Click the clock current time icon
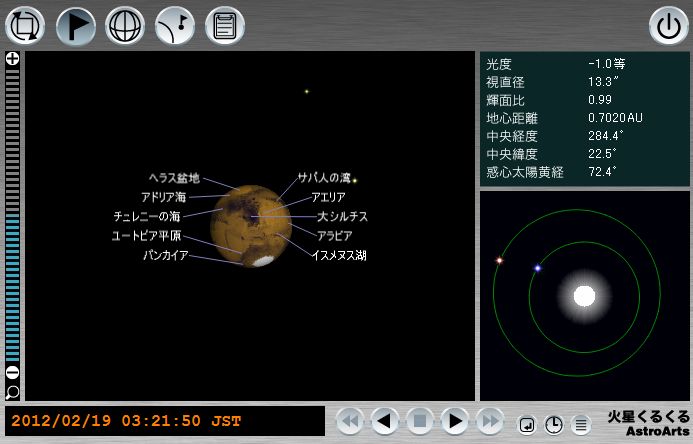The image size is (693, 444). pyautogui.click(x=554, y=425)
